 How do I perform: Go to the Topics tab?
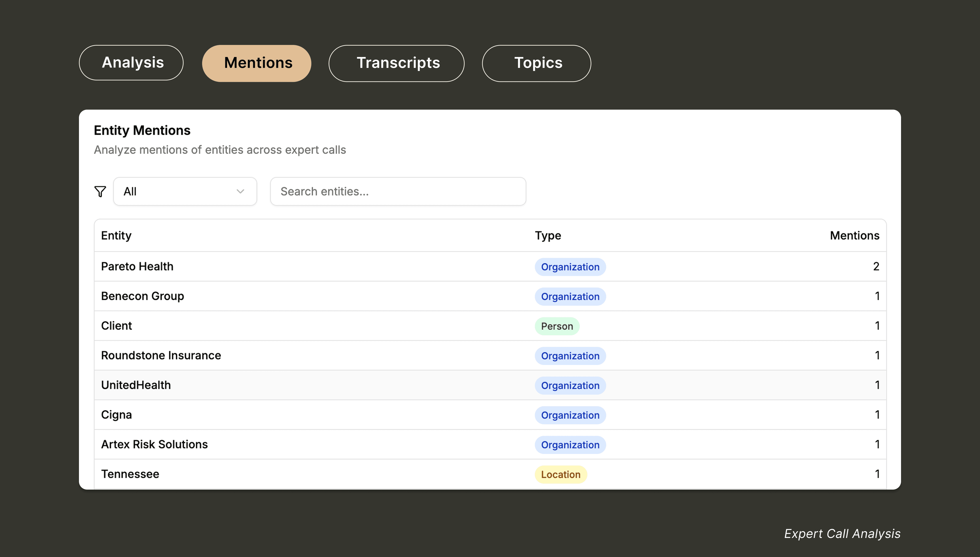(x=536, y=63)
